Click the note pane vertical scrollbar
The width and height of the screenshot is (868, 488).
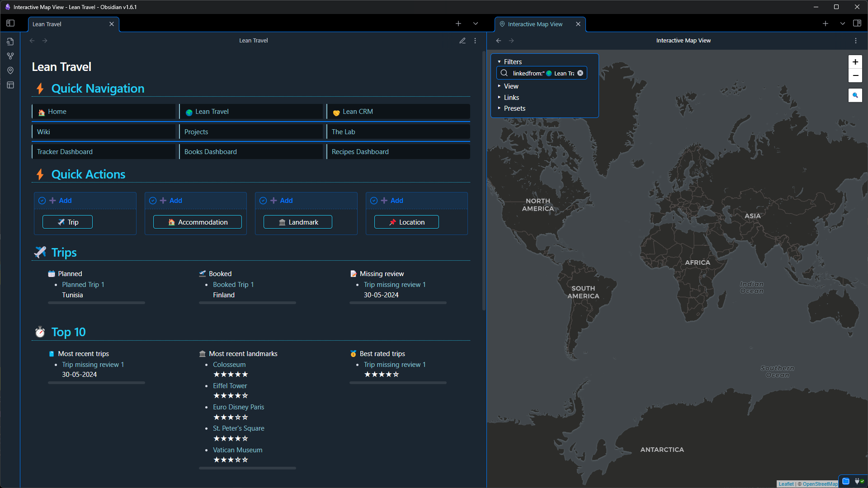pyautogui.click(x=483, y=181)
